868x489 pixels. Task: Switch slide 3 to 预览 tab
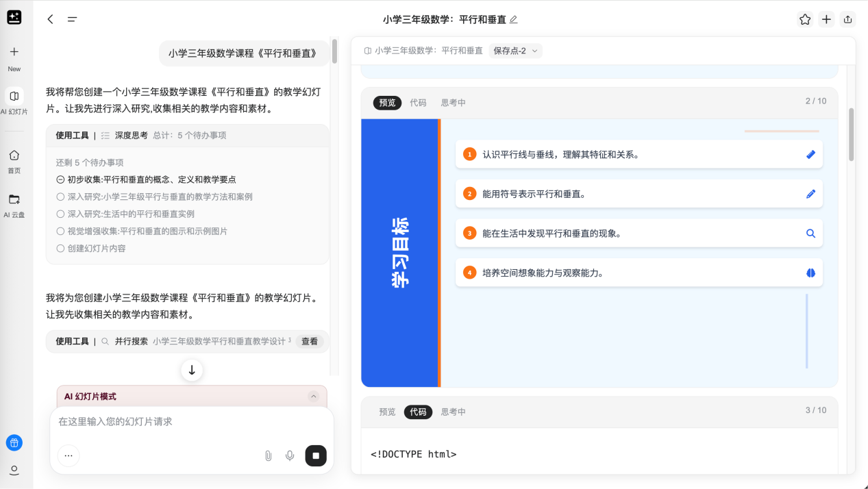pyautogui.click(x=387, y=412)
